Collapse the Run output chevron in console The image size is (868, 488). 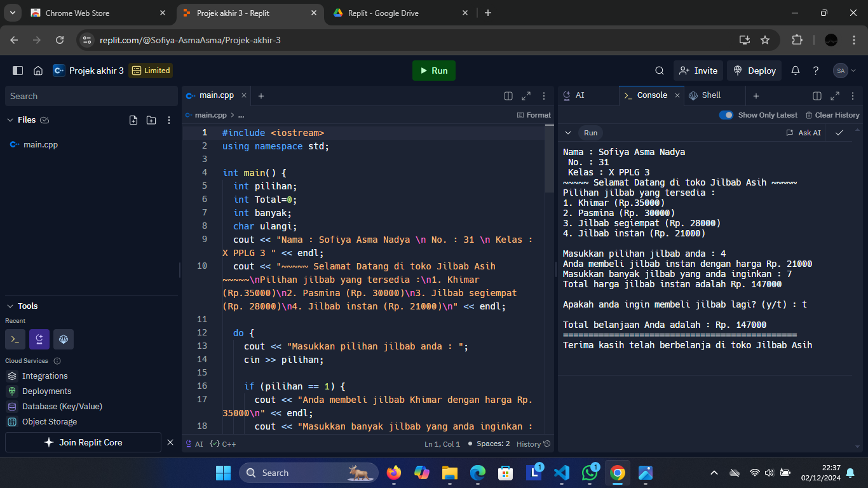click(568, 133)
